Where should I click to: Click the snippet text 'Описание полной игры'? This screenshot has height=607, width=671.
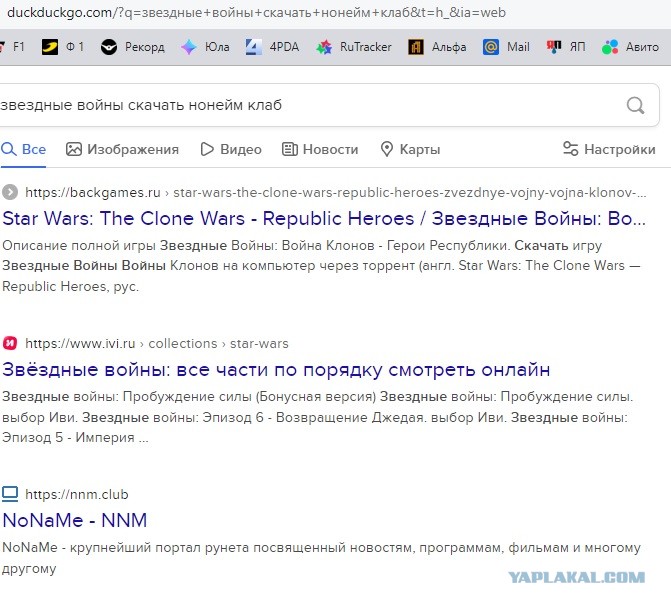[79, 246]
